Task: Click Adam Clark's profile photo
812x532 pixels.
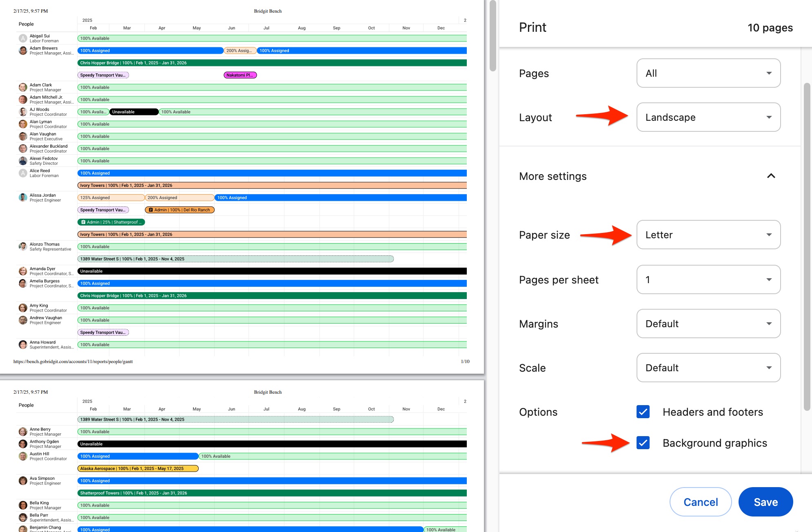Action: tap(23, 87)
